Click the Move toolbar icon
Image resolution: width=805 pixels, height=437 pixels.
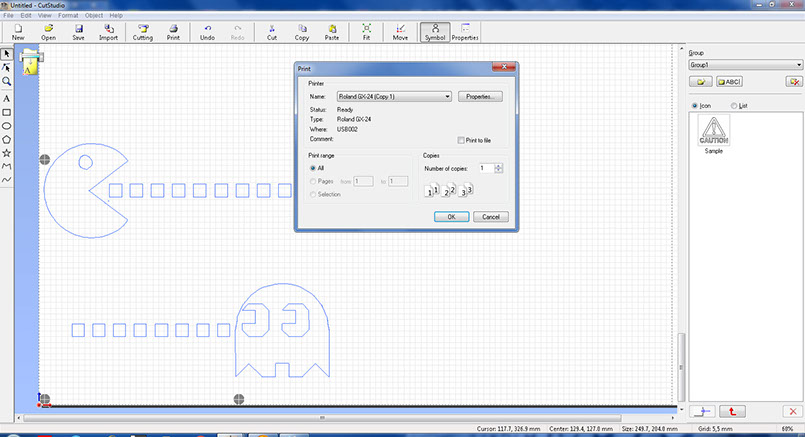(x=400, y=32)
